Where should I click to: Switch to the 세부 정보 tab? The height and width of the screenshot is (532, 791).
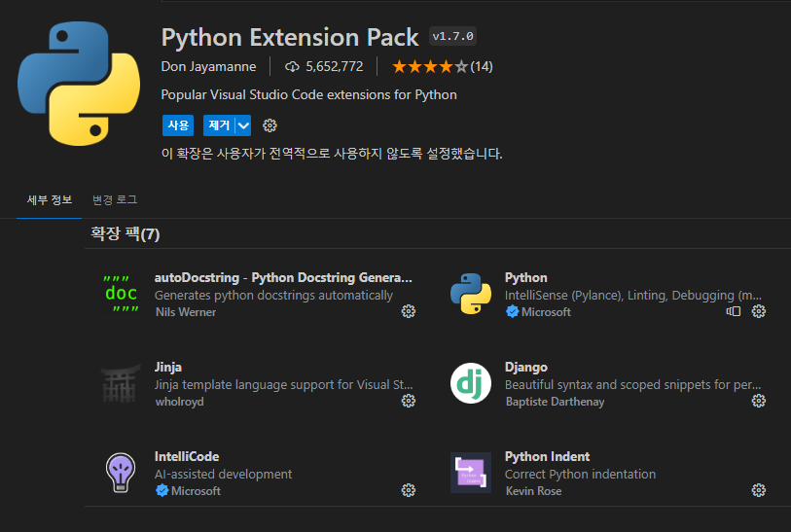[x=49, y=199]
